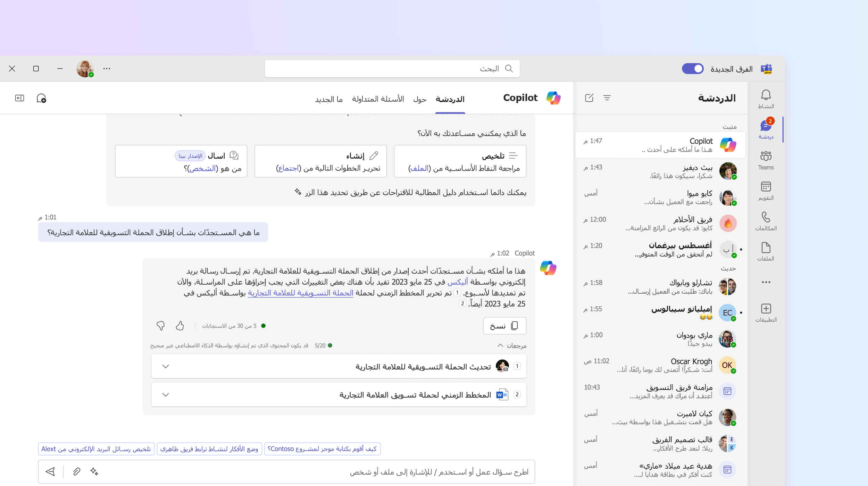Open the قالب تصميم الفريق chat
This screenshot has height=486, width=868.
click(x=660, y=443)
